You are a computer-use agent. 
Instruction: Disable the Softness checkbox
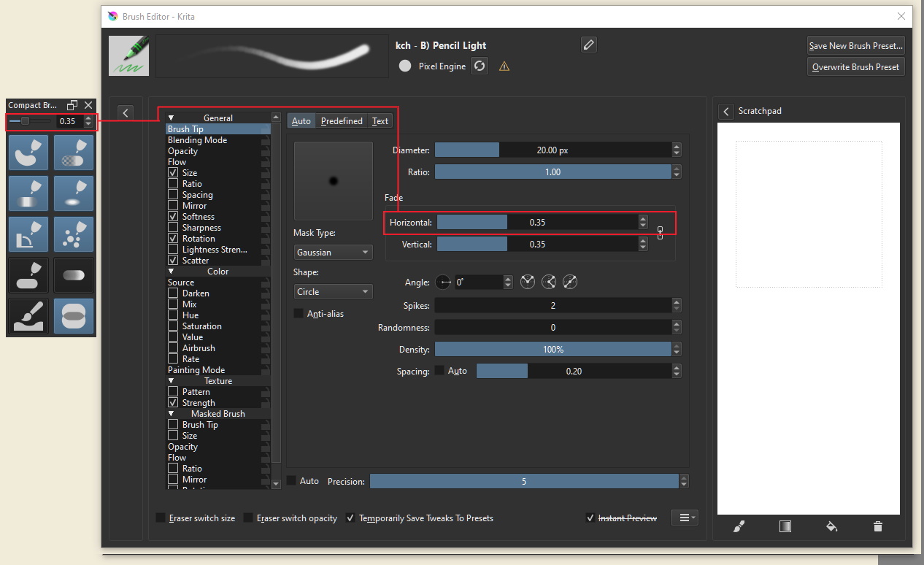click(173, 217)
